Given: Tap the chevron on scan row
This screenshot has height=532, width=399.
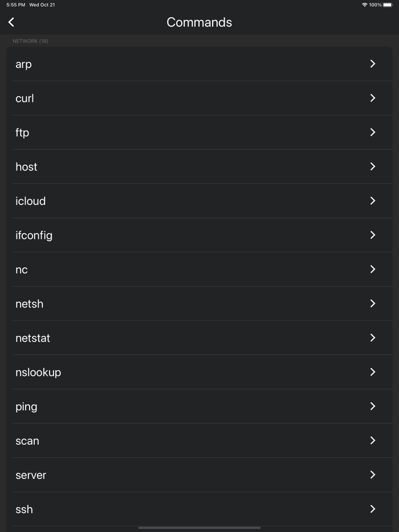Looking at the screenshot, I should pyautogui.click(x=373, y=440).
